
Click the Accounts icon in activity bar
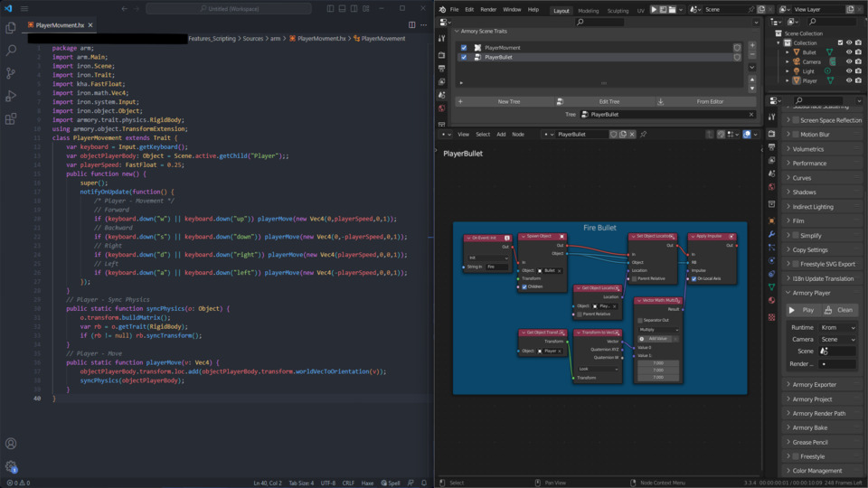point(11,444)
